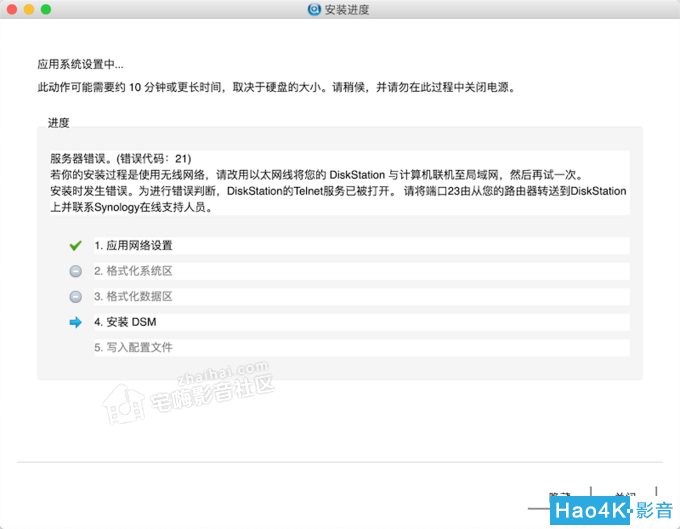
Task: Select step row 5. 写入配置文件
Action: click(362, 348)
